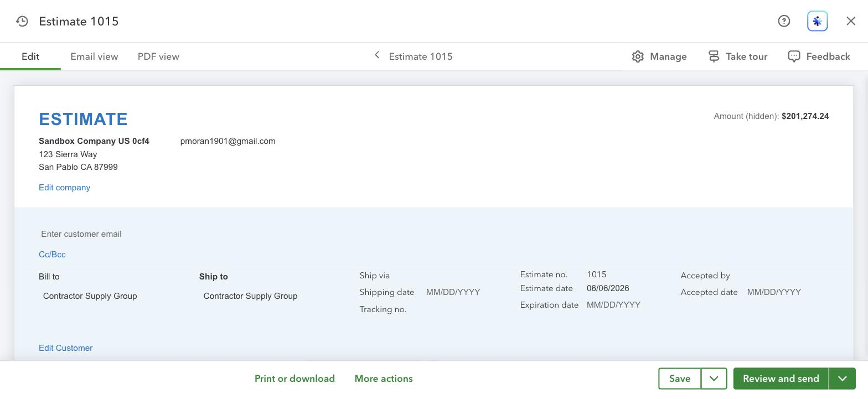Screen dimensions: 868x399
Task: Click the Accepted date MM/DD/YYYY field
Action: [774, 292]
